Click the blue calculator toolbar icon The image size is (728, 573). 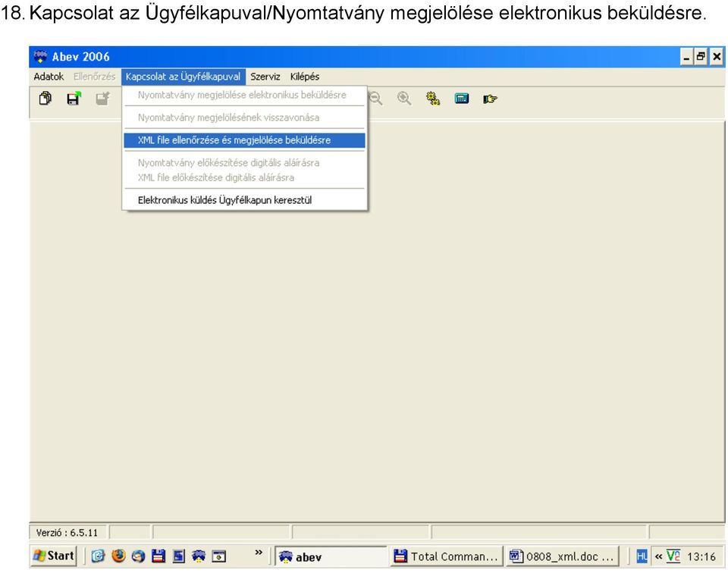[462, 99]
